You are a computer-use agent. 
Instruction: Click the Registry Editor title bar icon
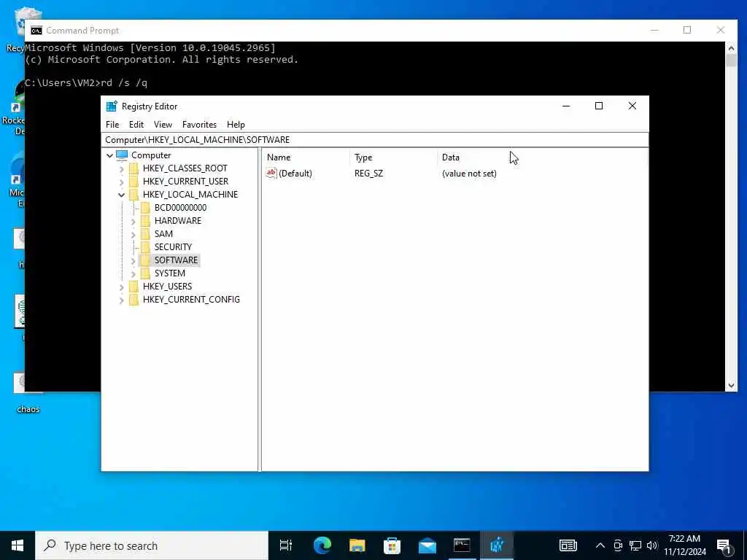[x=112, y=106]
